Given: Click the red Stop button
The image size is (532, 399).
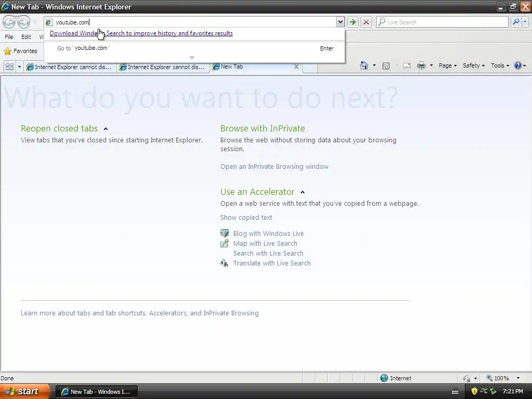Looking at the screenshot, I should coord(366,22).
